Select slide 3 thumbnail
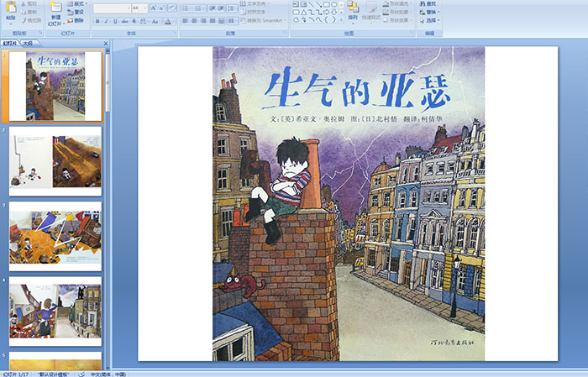 55,236
